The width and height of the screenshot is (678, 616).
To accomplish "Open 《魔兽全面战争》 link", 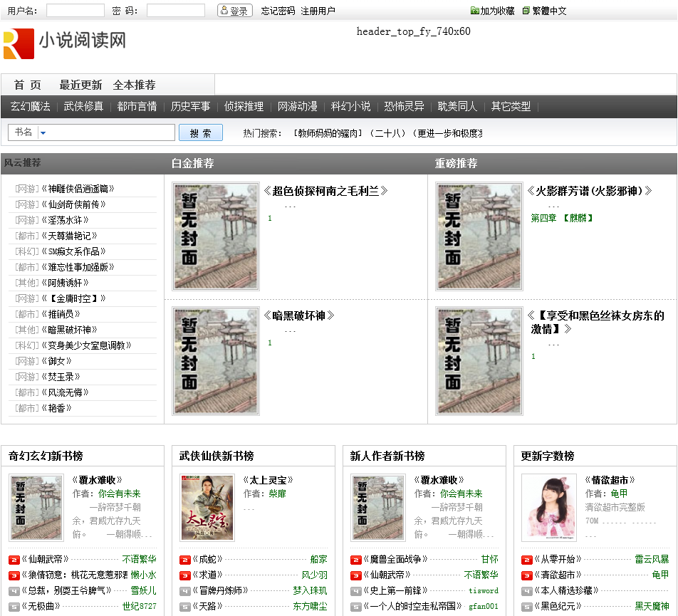I will (x=396, y=559).
